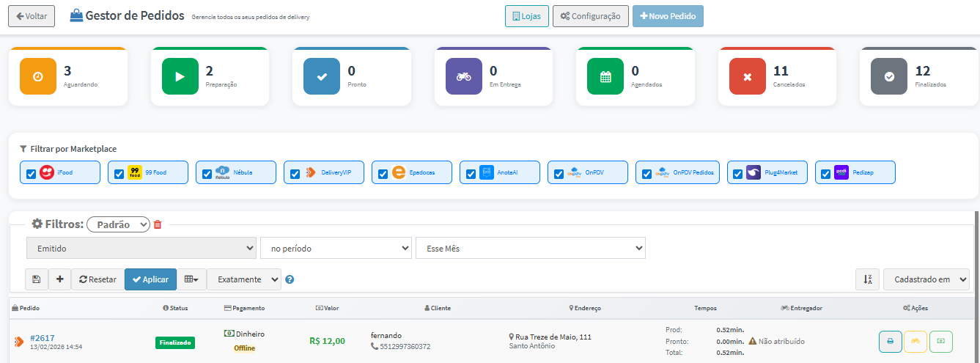Click the Novo Pedido button
This screenshot has height=363, width=980.
(668, 16)
